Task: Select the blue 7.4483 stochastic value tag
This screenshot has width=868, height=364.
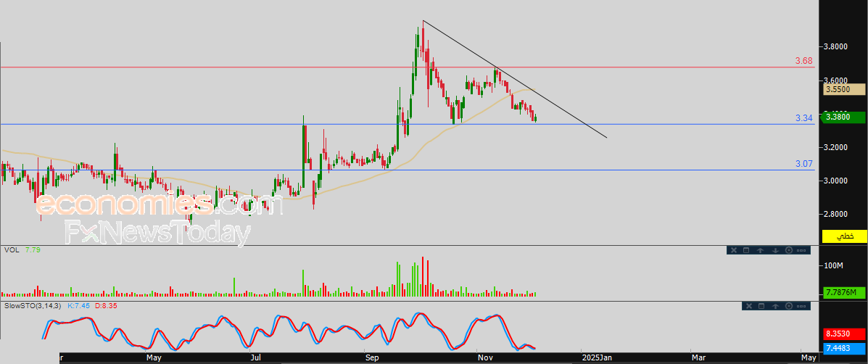Action: (844, 348)
